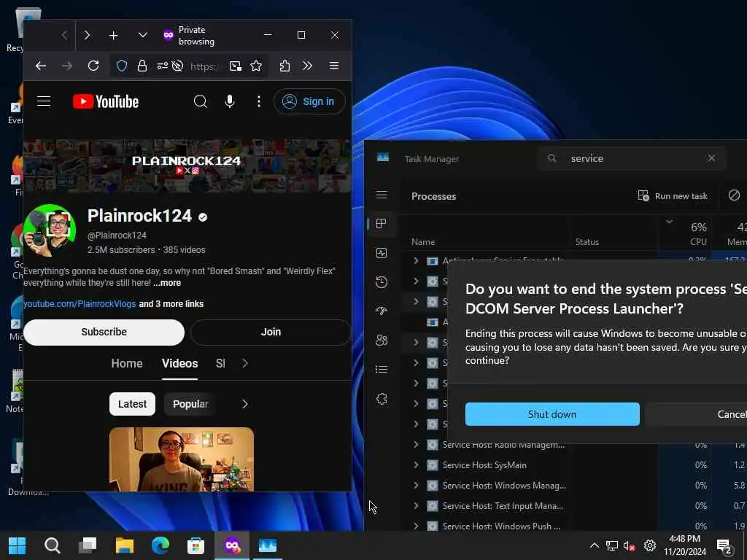Confirm Shut down in the dialog
The image size is (747, 560).
(552, 414)
